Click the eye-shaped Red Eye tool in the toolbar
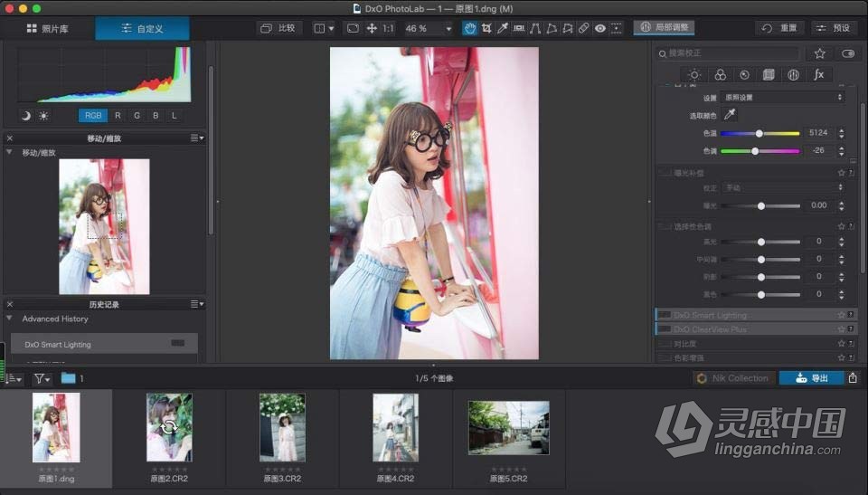The height and width of the screenshot is (495, 868). [x=600, y=28]
